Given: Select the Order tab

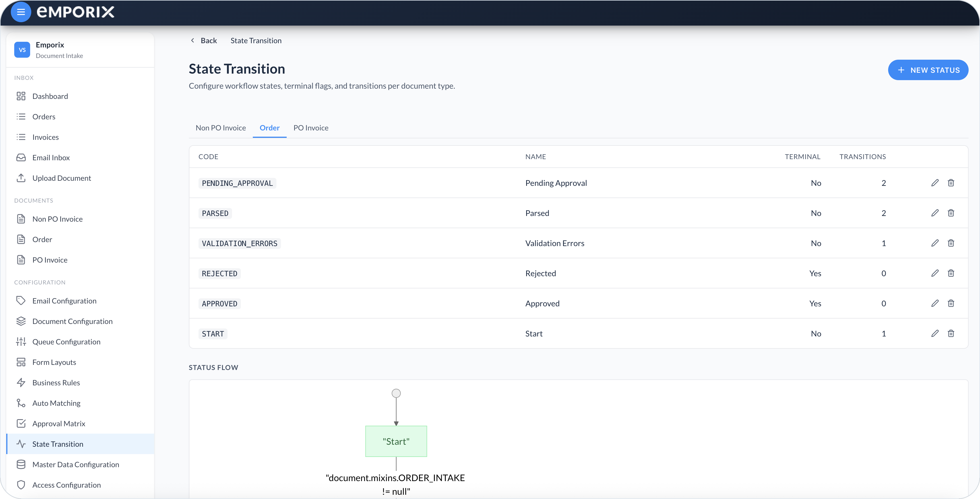Looking at the screenshot, I should 269,128.
